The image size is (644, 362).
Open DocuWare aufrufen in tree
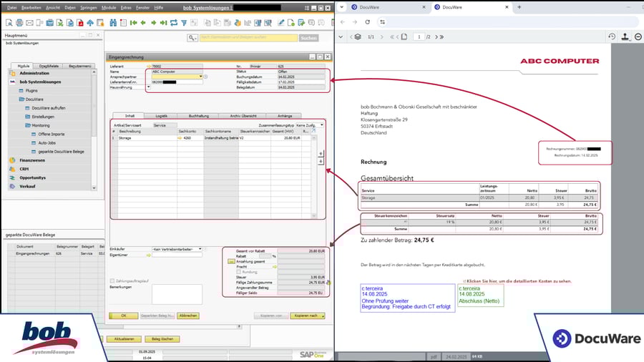click(x=49, y=108)
